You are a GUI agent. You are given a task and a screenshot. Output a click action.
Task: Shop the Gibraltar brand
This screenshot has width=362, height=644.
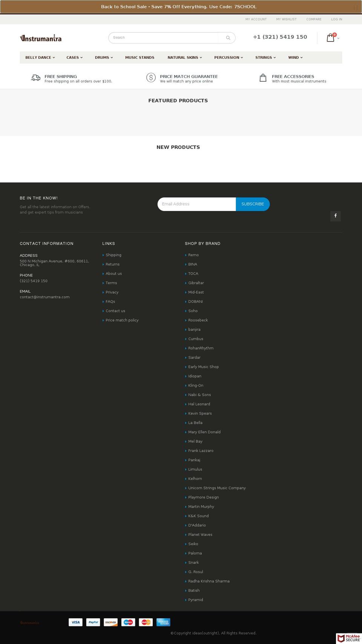[x=196, y=283]
